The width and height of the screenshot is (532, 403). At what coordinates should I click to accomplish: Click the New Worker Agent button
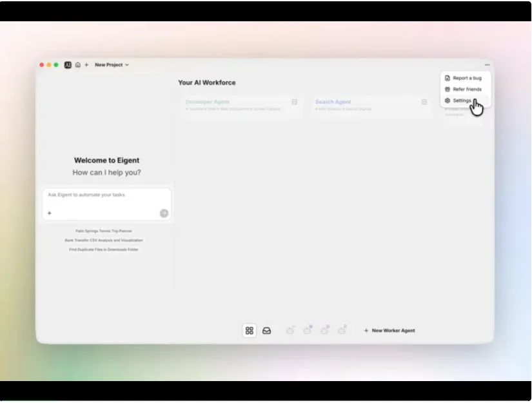(x=389, y=331)
